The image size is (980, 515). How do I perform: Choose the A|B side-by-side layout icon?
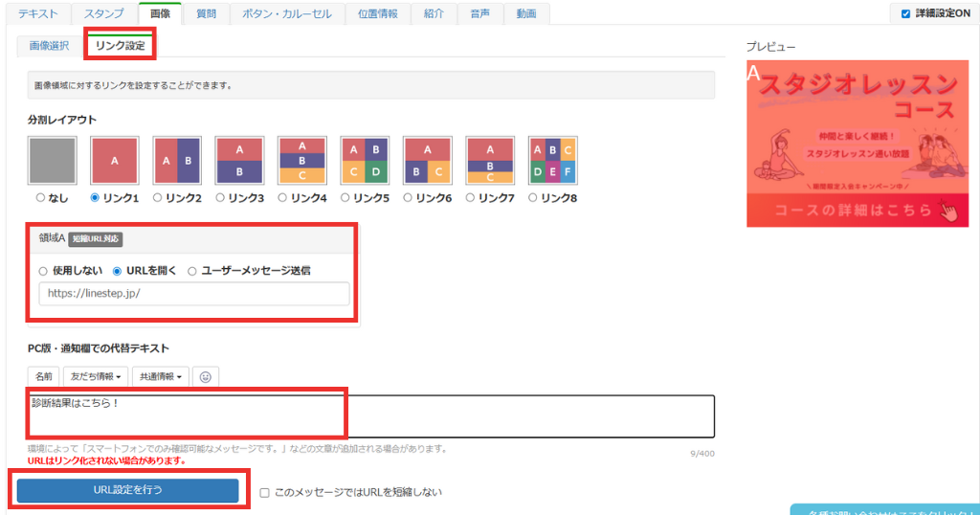point(176,160)
